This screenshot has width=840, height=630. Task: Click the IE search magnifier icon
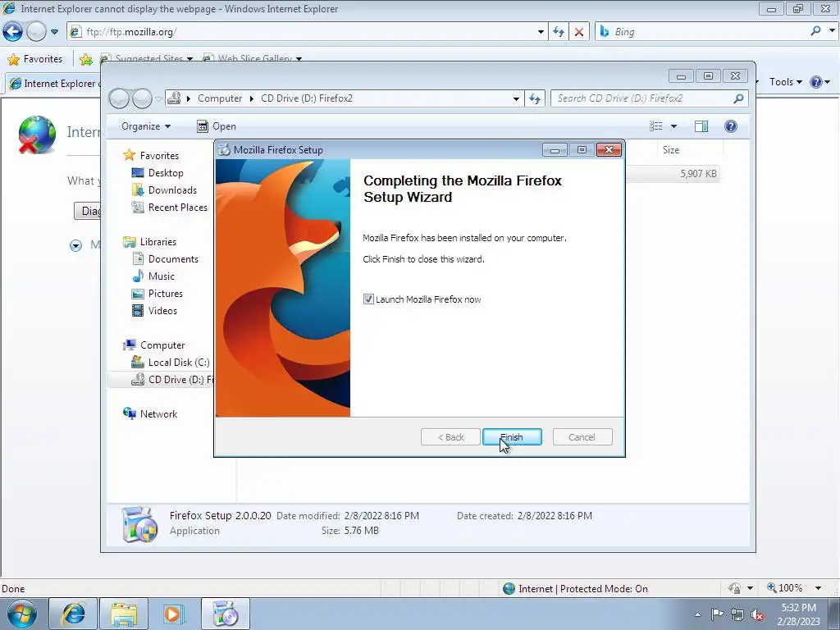(x=815, y=32)
